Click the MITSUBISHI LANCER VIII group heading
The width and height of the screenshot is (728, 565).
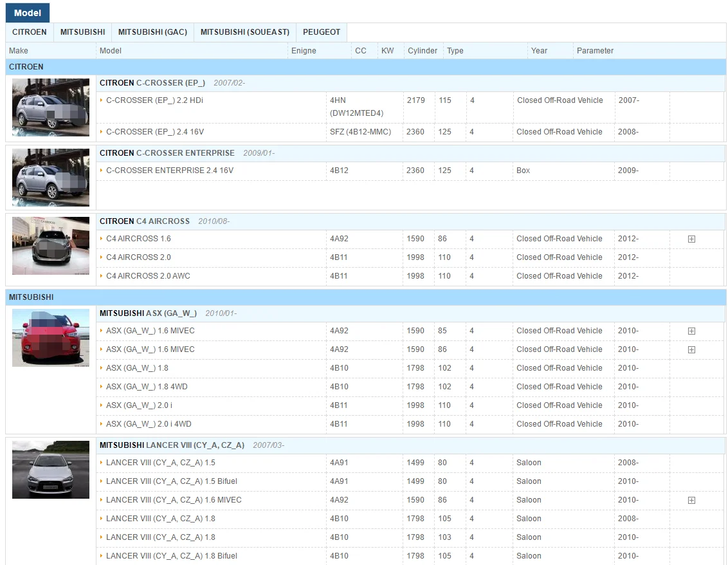click(x=172, y=445)
